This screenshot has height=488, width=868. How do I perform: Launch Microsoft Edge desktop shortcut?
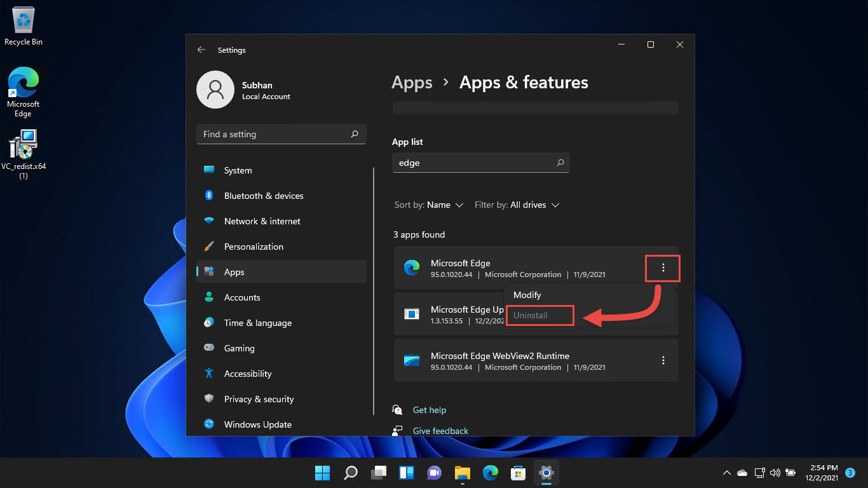(23, 93)
